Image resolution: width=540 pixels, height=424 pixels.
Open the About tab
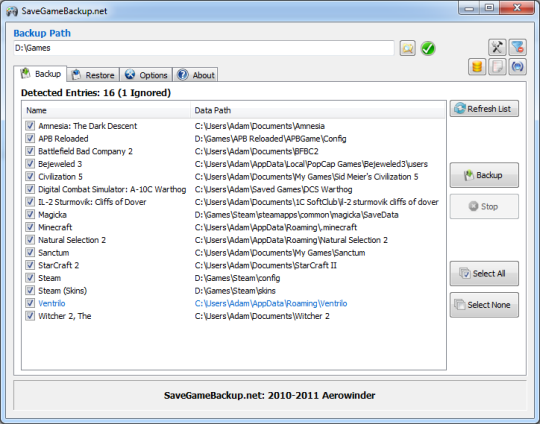[x=195, y=75]
